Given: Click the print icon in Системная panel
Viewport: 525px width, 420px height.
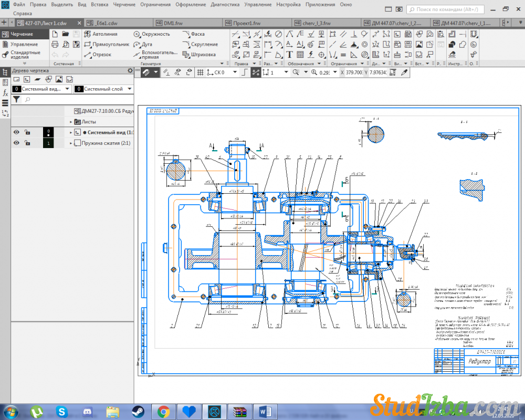Looking at the screenshot, I should pos(55,45).
